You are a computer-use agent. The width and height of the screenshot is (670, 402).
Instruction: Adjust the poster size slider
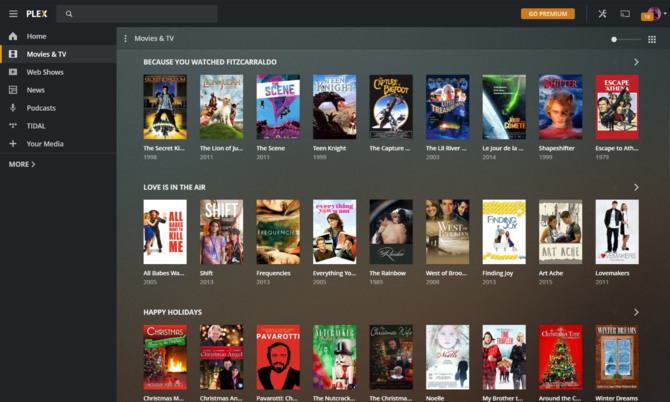[626, 39]
